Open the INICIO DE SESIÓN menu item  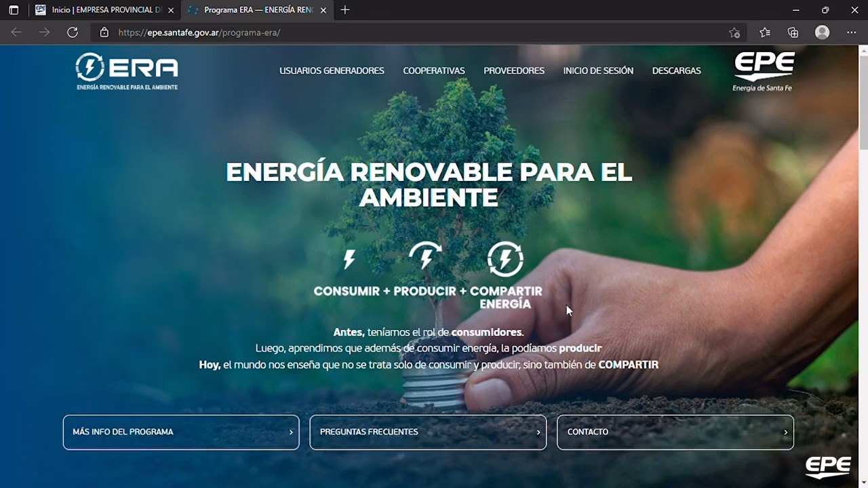point(598,70)
